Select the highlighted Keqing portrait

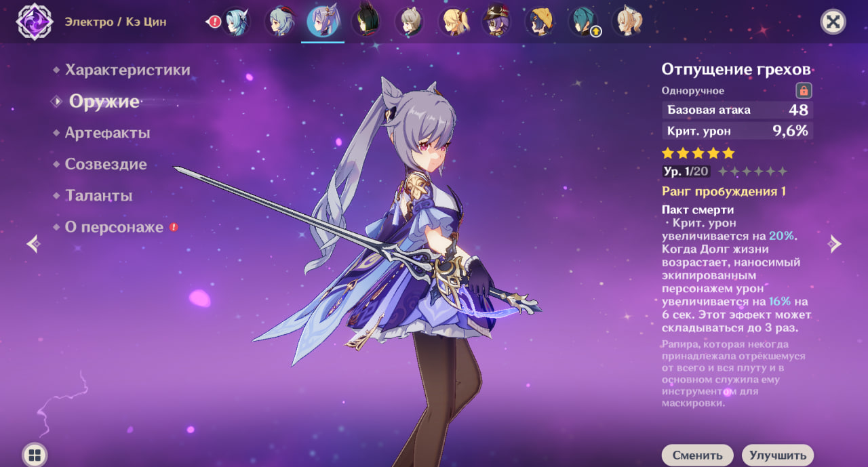[323, 22]
